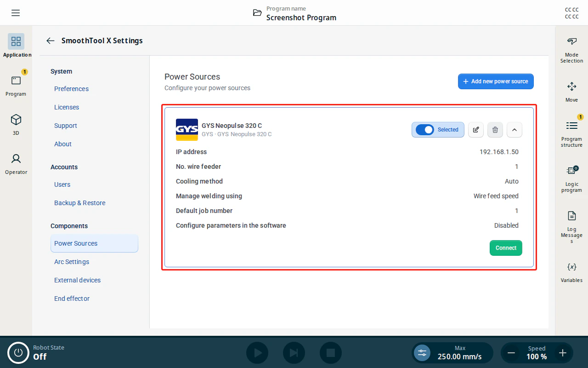Select Power Sources in the sidebar
The height and width of the screenshot is (368, 588).
tap(94, 243)
